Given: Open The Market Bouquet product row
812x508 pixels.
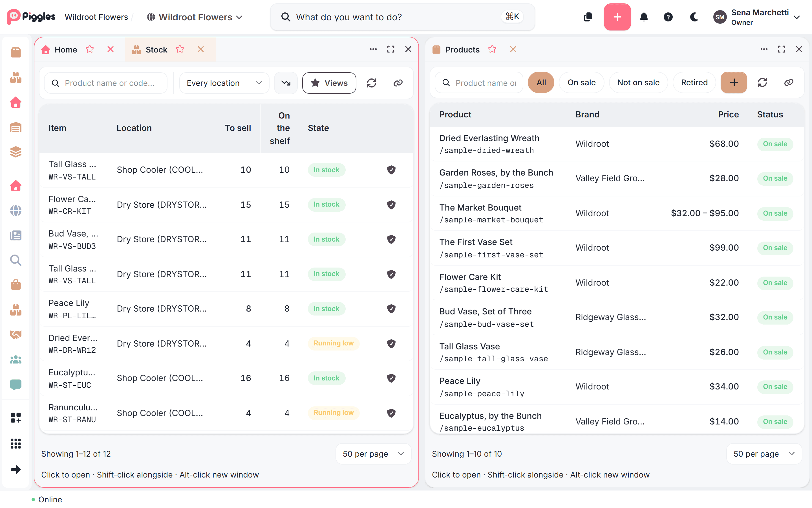Looking at the screenshot, I should (x=617, y=213).
